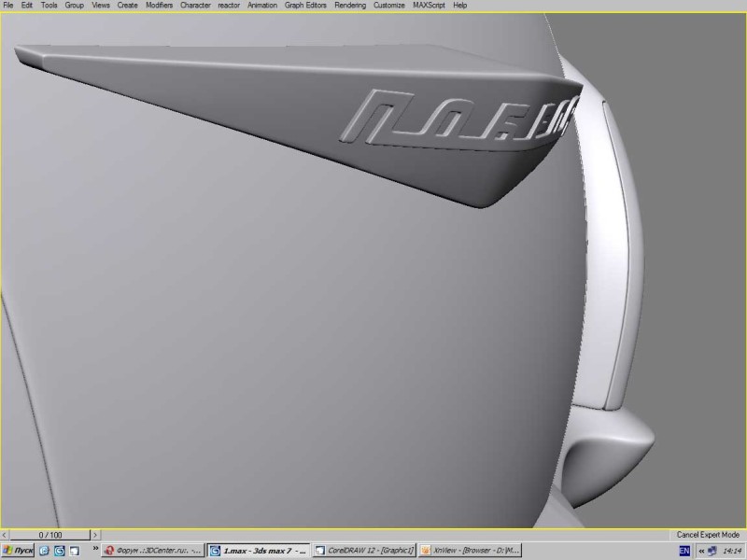Expand the quick launch overflow chevron
This screenshot has width=747, height=560.
click(95, 549)
